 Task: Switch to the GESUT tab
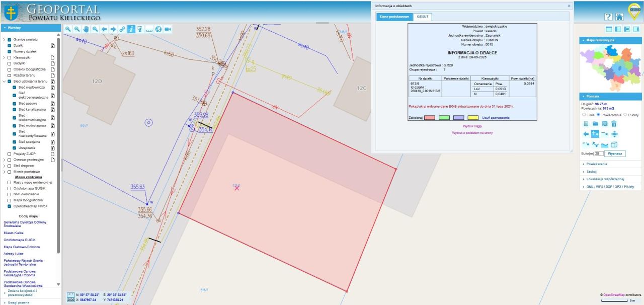click(423, 17)
